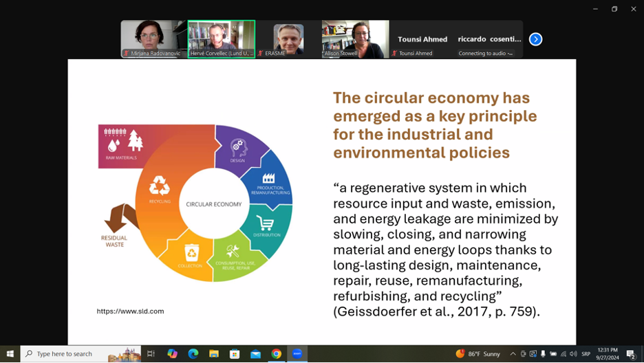Launch the Mail app from the taskbar
Image resolution: width=644 pixels, height=363 pixels.
[255, 354]
